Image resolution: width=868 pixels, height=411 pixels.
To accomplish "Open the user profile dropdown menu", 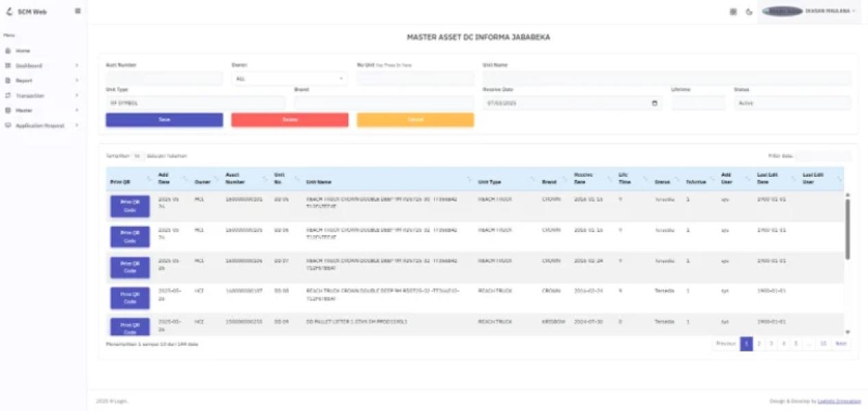I will pyautogui.click(x=809, y=12).
